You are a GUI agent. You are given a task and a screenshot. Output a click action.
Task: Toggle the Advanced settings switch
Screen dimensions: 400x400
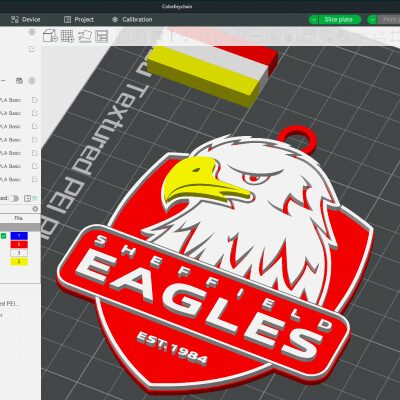click(14, 198)
